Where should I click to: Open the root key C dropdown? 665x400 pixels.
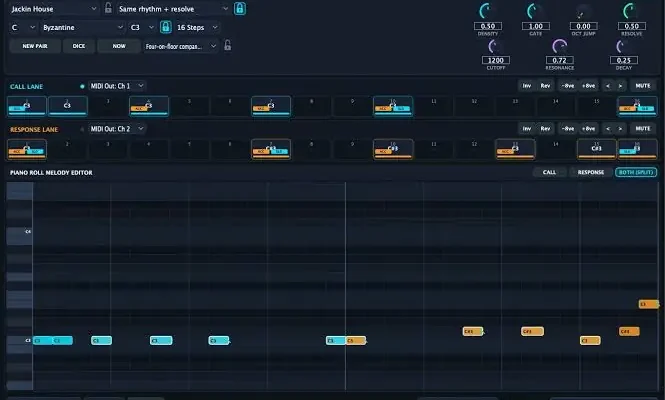tap(23, 27)
